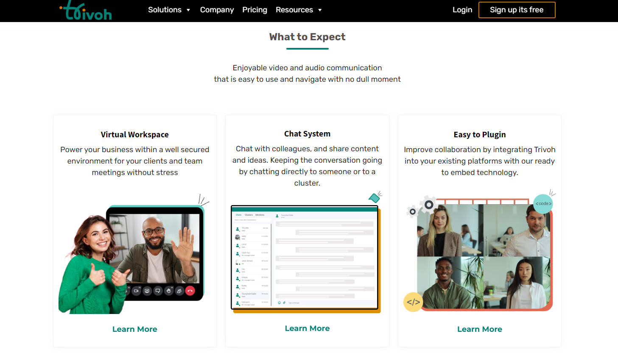
Task: Expand the Solutions dropdown menu
Action: [169, 10]
